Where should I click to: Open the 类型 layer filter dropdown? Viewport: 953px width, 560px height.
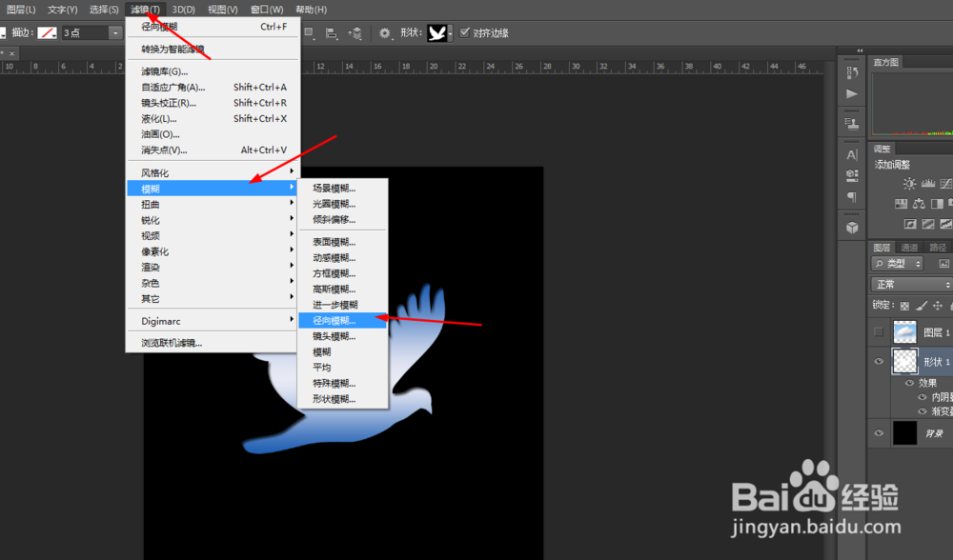tap(897, 263)
